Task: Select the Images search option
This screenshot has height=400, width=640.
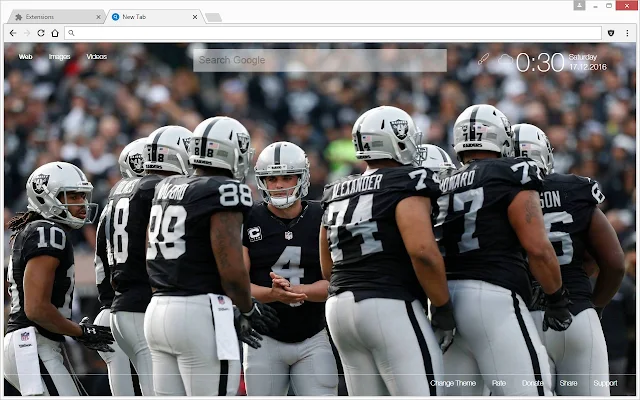Action: pos(60,57)
